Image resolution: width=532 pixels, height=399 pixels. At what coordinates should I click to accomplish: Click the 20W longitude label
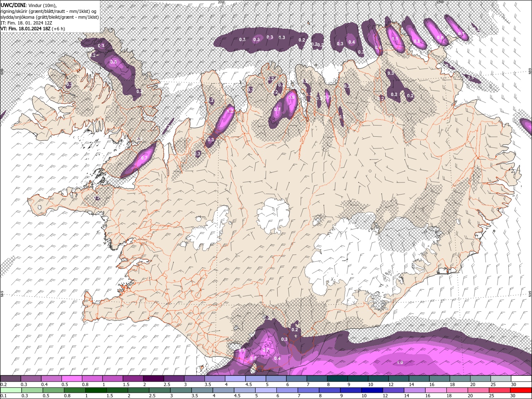pos(222,2)
